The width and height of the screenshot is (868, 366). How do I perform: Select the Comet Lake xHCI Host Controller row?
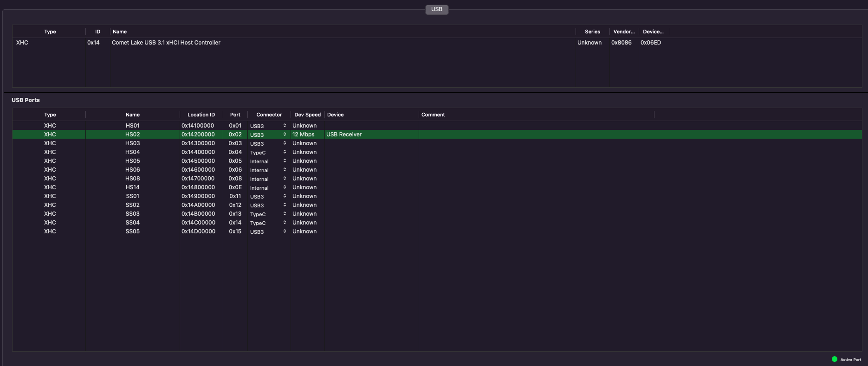166,43
